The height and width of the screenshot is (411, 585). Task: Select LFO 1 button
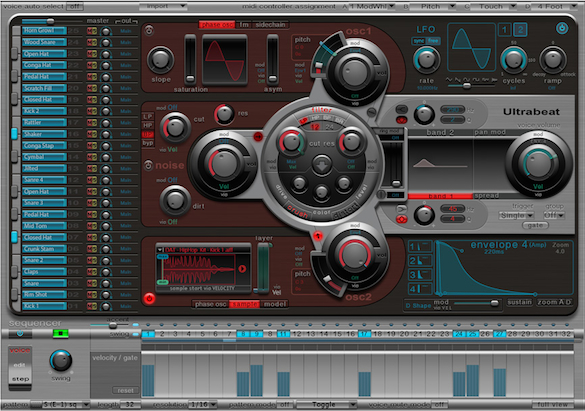tap(504, 29)
